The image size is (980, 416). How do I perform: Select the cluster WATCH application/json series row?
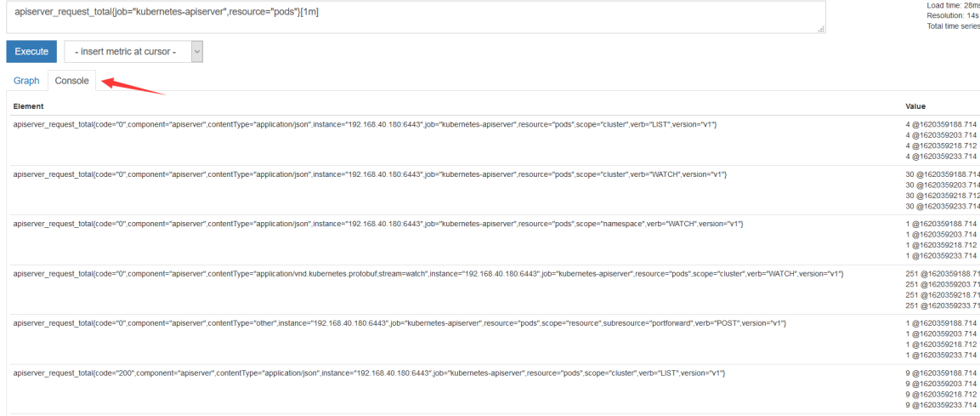click(371, 174)
